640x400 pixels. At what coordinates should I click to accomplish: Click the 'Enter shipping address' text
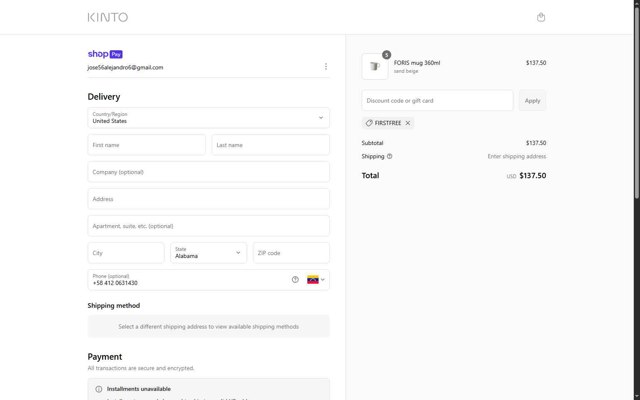(517, 156)
